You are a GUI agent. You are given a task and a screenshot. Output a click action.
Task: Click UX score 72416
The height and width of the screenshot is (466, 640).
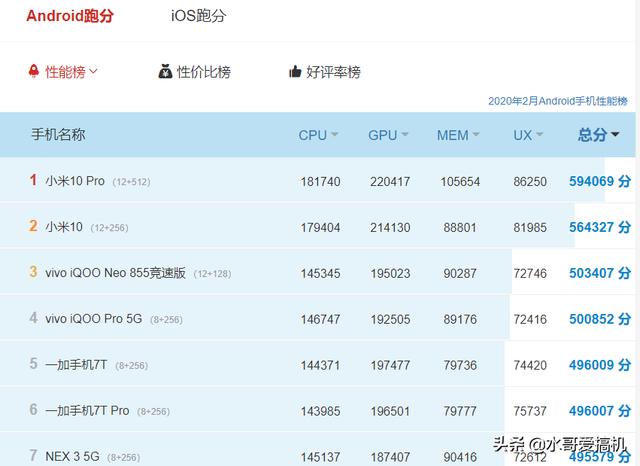point(530,319)
